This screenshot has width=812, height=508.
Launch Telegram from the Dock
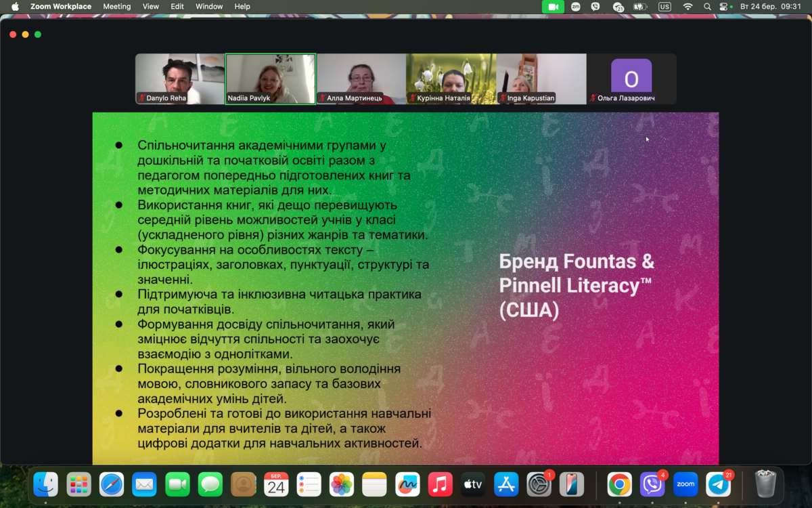point(719,484)
